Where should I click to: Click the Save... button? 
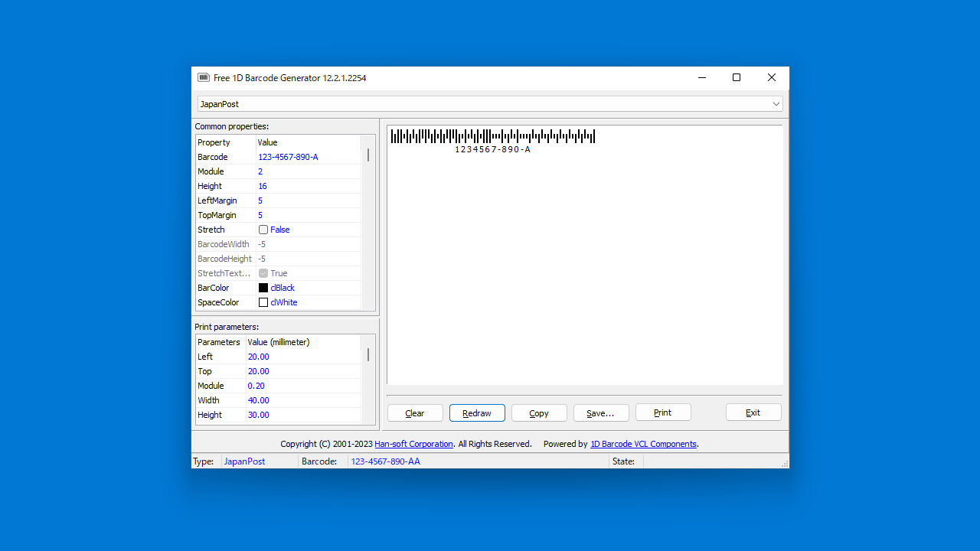pyautogui.click(x=601, y=412)
